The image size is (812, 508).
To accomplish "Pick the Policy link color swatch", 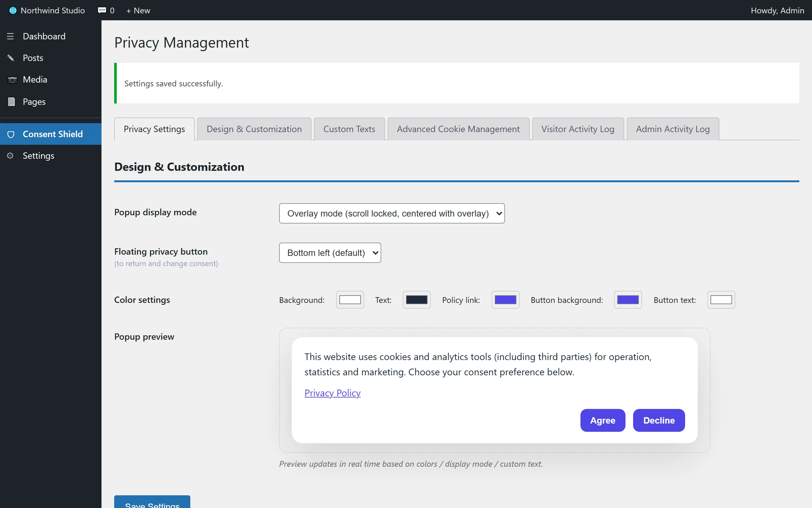I will click(x=505, y=300).
